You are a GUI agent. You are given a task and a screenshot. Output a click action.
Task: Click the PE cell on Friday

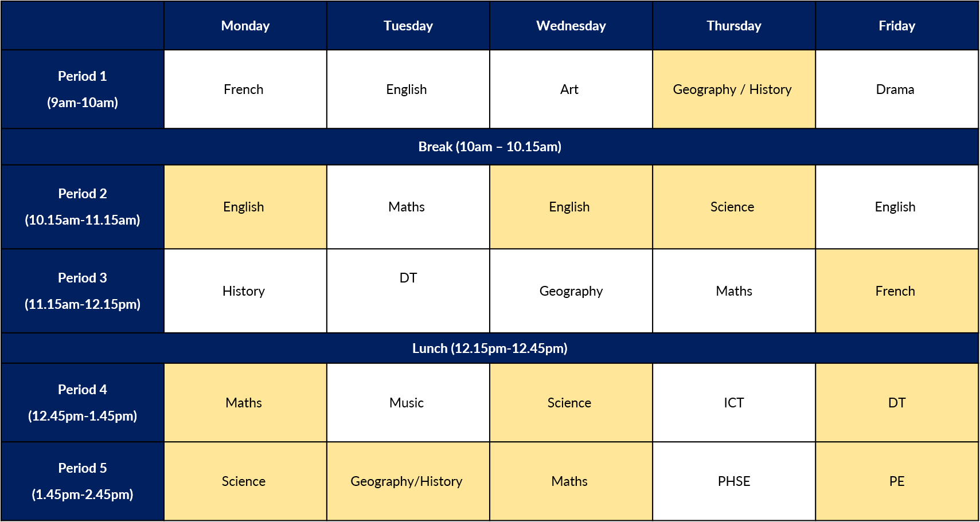tap(897, 481)
